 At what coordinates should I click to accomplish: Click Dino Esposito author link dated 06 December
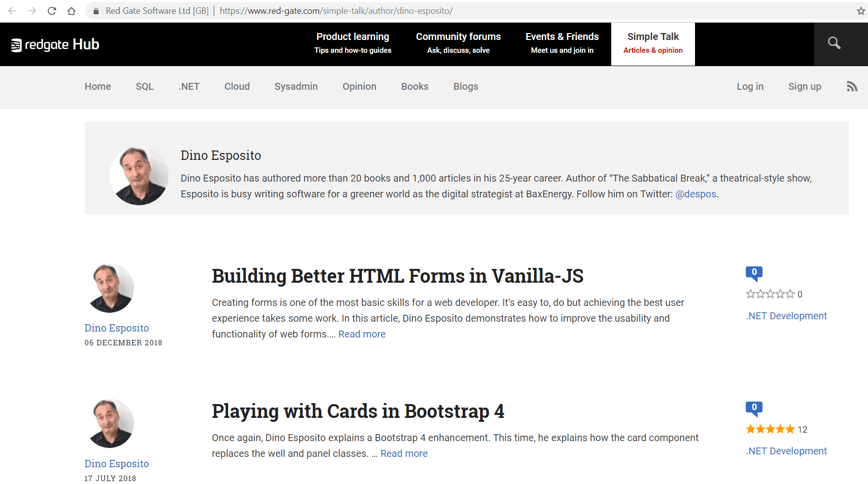(117, 328)
